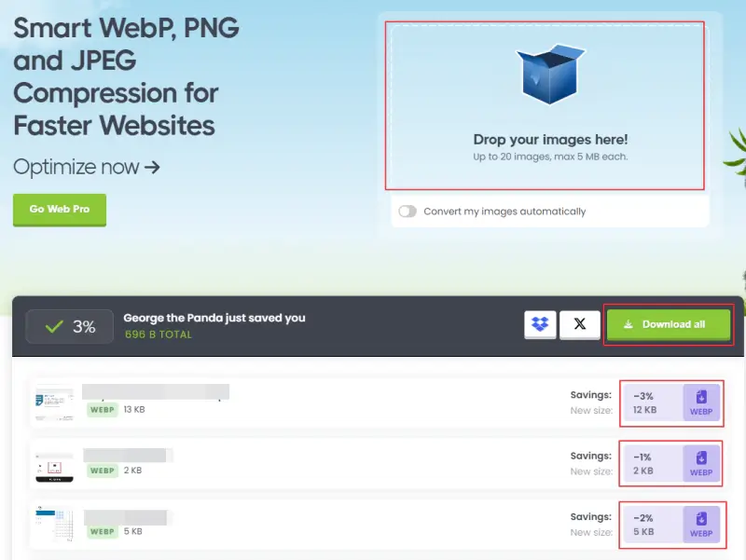Enable Convert my images automatically switch

[408, 212]
